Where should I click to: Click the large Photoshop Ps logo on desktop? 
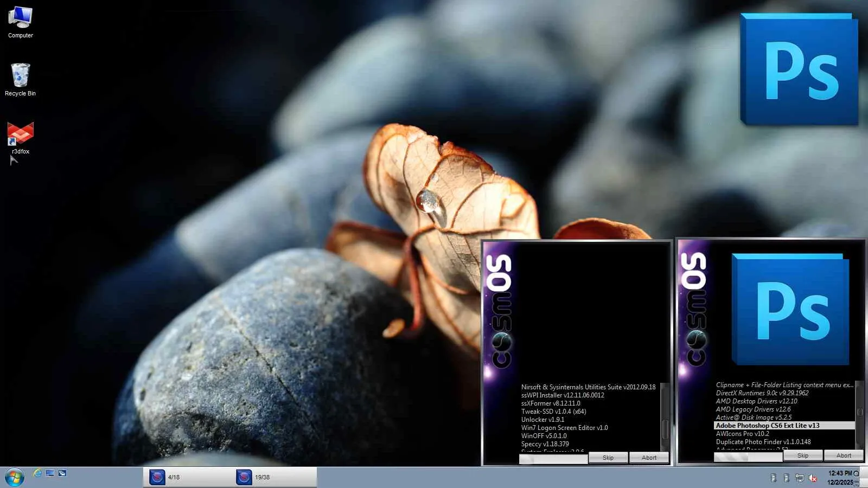[x=799, y=69]
